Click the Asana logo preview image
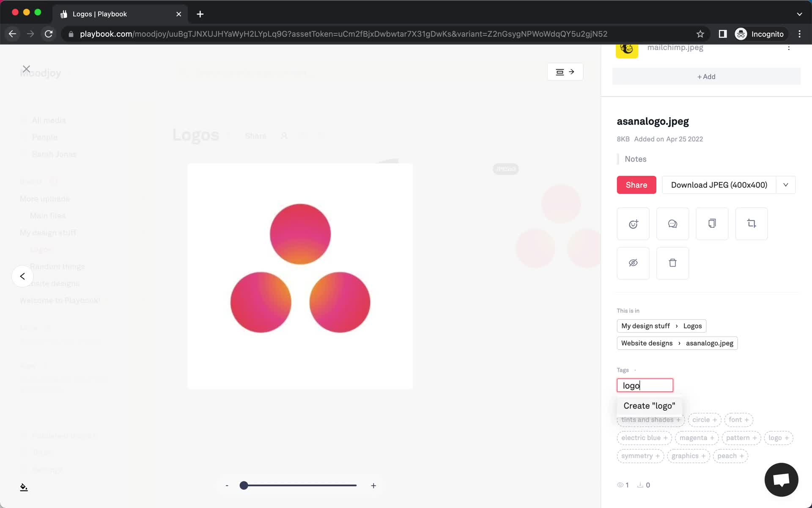This screenshot has height=508, width=812. (300, 276)
